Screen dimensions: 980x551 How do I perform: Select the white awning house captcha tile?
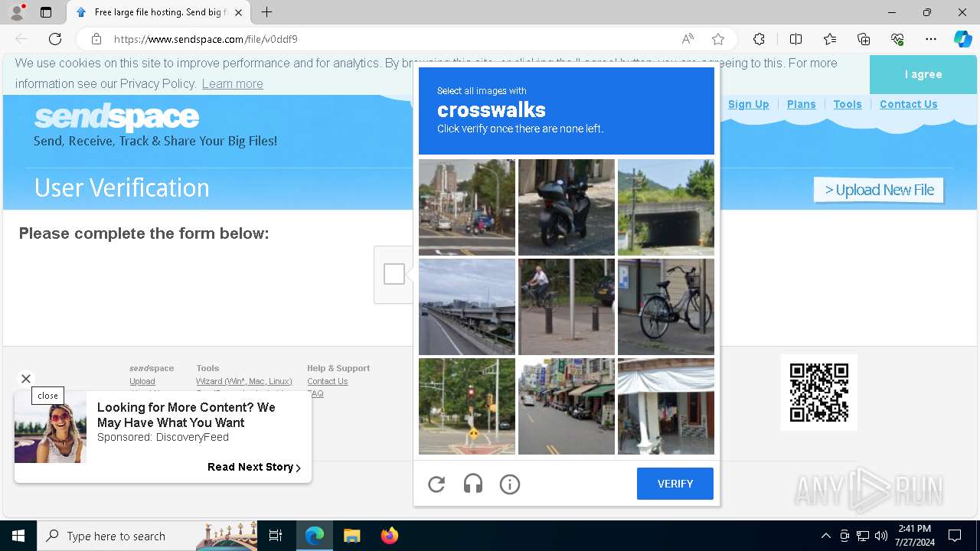(666, 406)
